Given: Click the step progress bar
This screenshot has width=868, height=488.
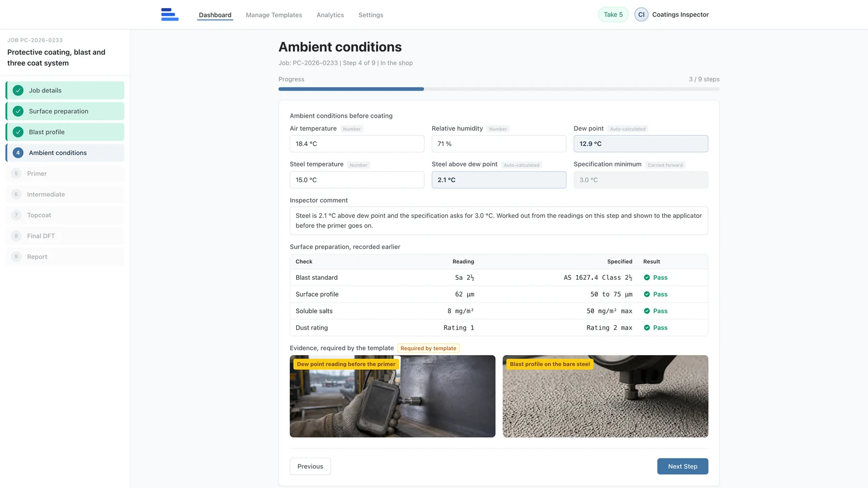Looking at the screenshot, I should click(499, 89).
